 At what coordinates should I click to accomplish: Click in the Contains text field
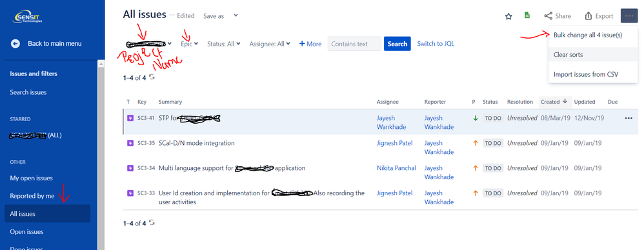[x=354, y=44]
